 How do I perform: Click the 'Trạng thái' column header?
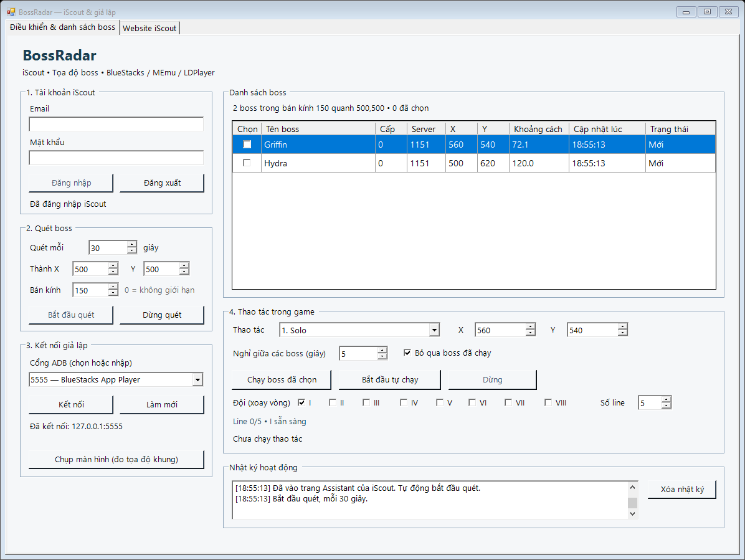[680, 129]
